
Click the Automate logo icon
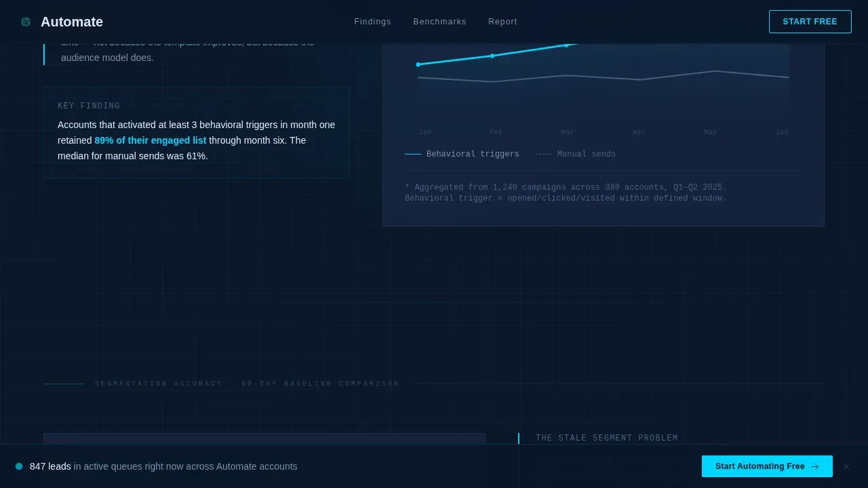point(26,22)
